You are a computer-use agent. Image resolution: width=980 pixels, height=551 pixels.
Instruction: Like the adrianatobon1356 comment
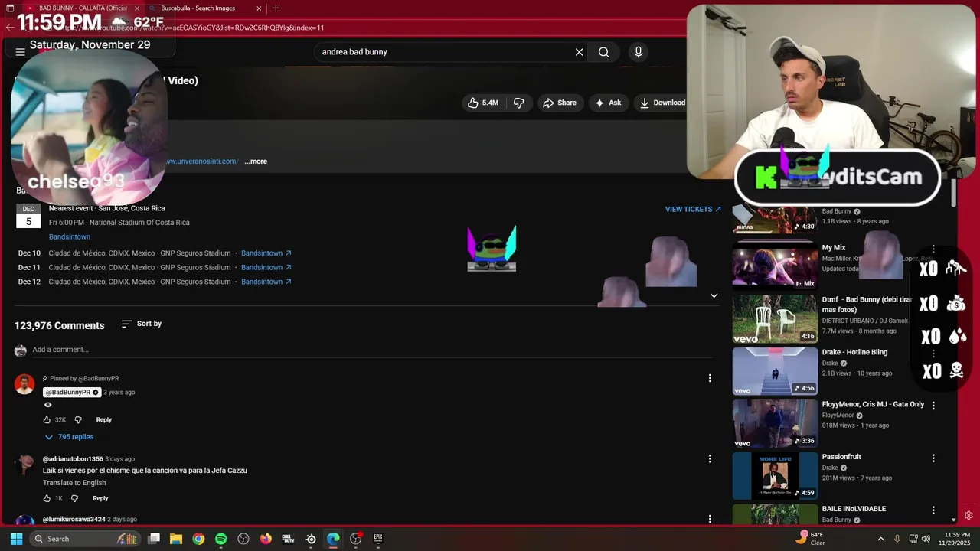[x=47, y=498]
